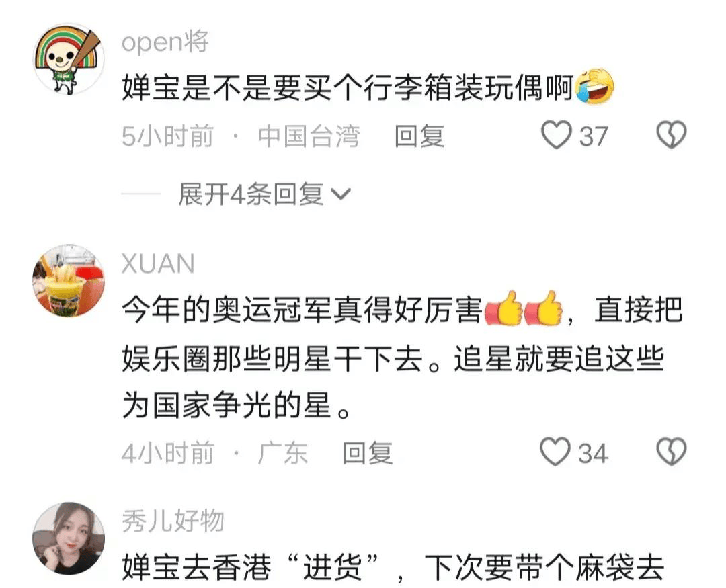Reply to open将's comment via 回复
This screenshot has width=726, height=588.
[419, 136]
